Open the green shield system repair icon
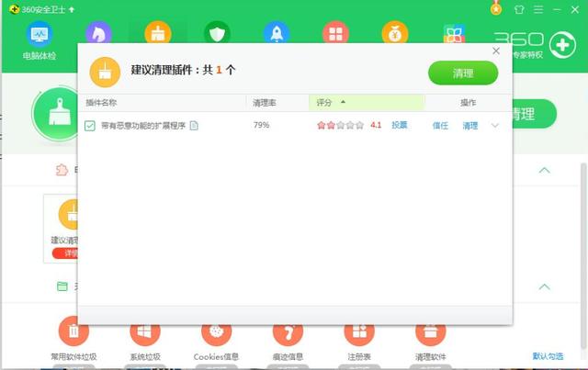The image size is (588, 370). (217, 33)
